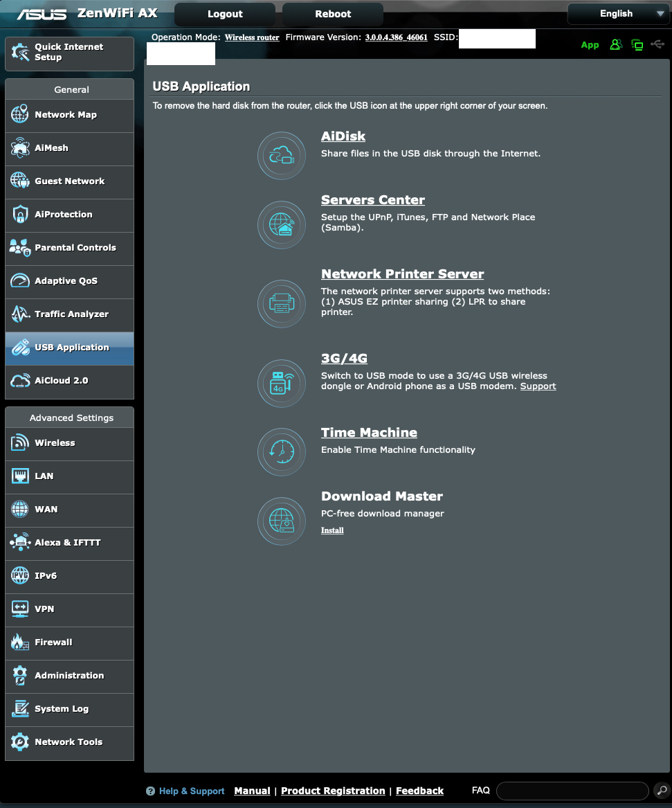Open the AiDisk link
The width and height of the screenshot is (672, 808).
coord(343,136)
